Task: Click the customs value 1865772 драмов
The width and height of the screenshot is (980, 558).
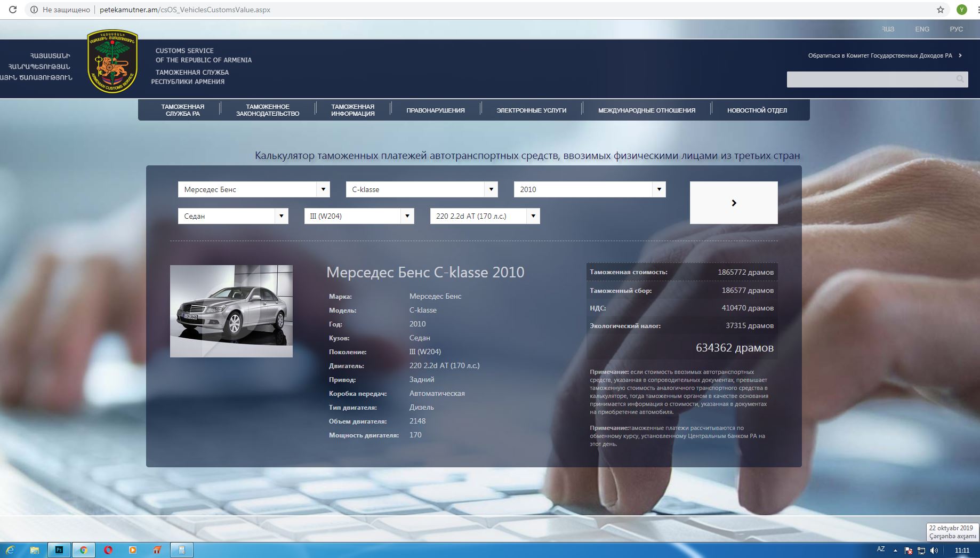Action: coord(745,272)
